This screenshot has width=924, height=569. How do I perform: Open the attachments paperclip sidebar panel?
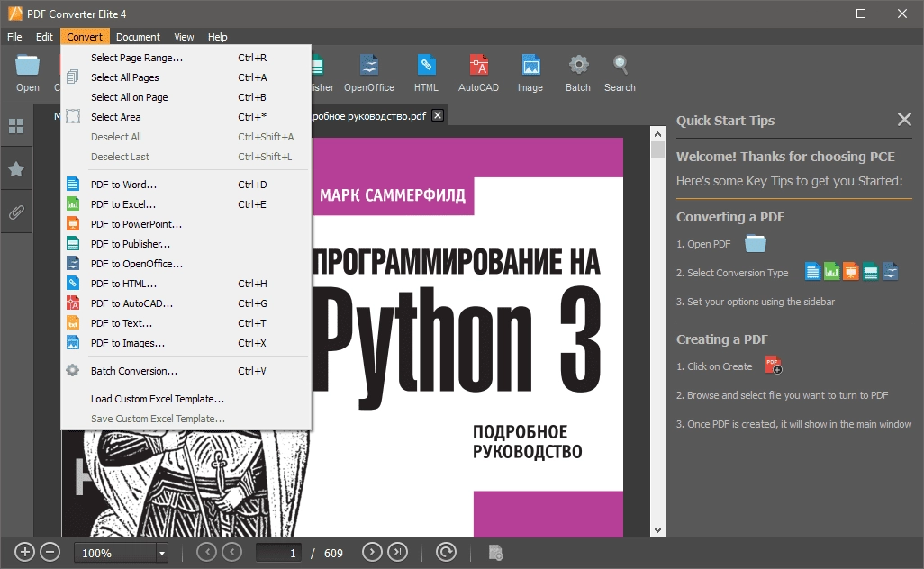tap(16, 212)
